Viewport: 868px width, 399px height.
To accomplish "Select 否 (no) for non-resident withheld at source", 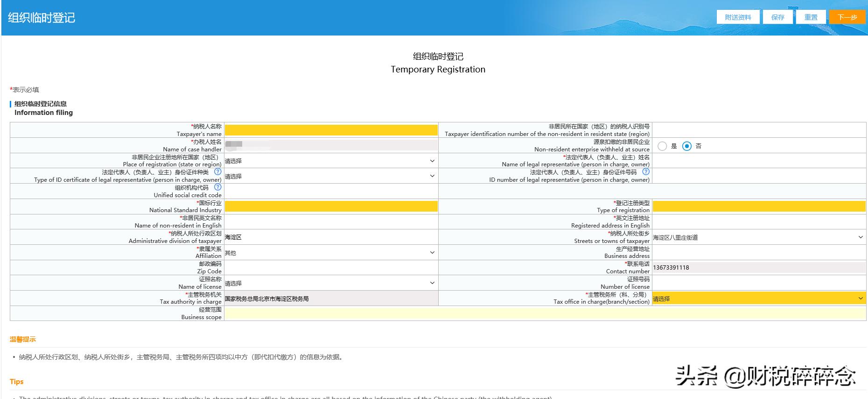I will click(686, 146).
